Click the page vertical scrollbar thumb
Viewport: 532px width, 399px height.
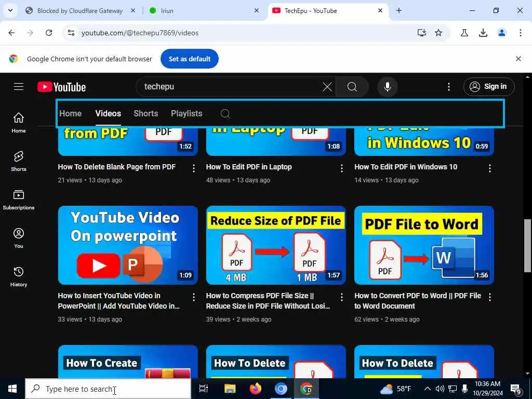pyautogui.click(x=527, y=245)
